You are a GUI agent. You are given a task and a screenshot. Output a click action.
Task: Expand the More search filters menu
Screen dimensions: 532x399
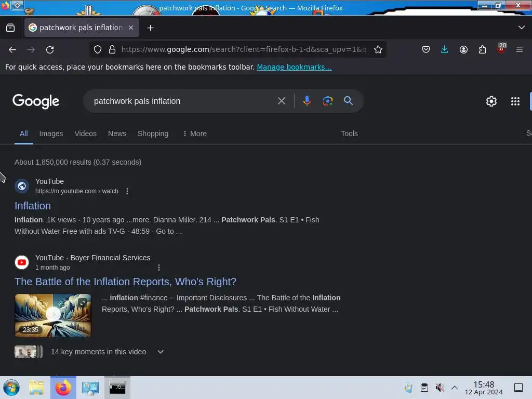pyautogui.click(x=195, y=134)
